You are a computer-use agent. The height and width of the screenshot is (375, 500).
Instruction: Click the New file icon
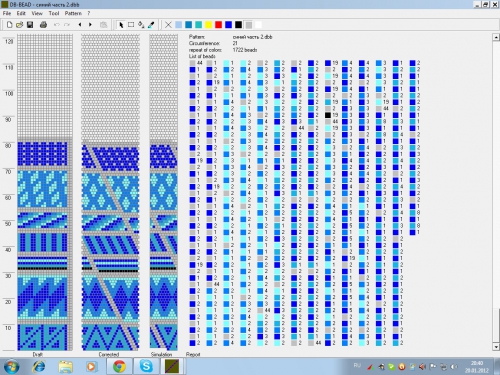tap(9, 25)
